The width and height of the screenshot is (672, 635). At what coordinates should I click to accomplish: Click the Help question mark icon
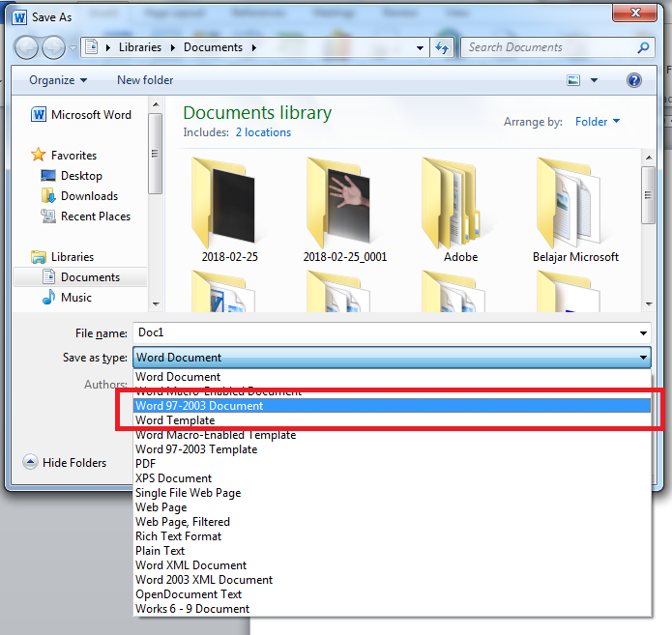634,80
